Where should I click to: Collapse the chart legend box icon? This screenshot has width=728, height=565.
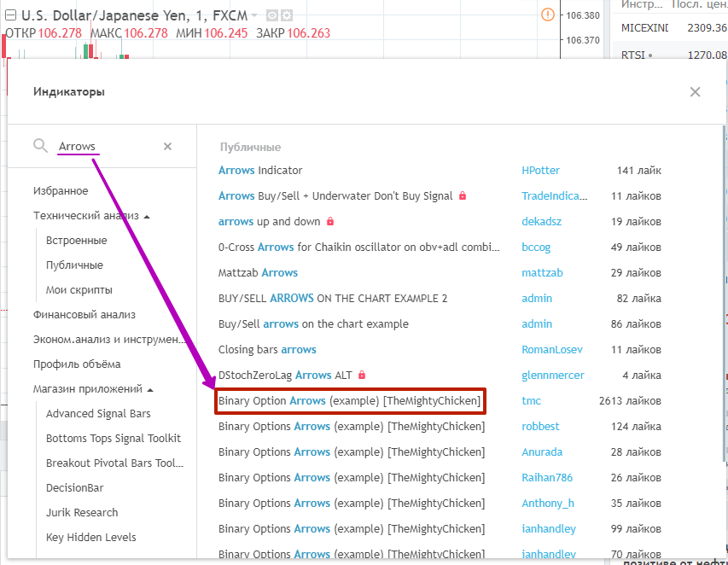pyautogui.click(x=12, y=15)
